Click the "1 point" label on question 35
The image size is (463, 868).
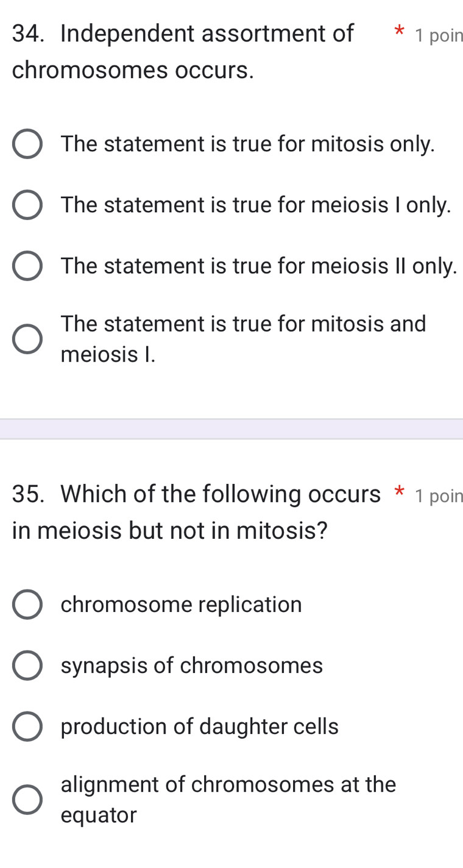click(439, 497)
